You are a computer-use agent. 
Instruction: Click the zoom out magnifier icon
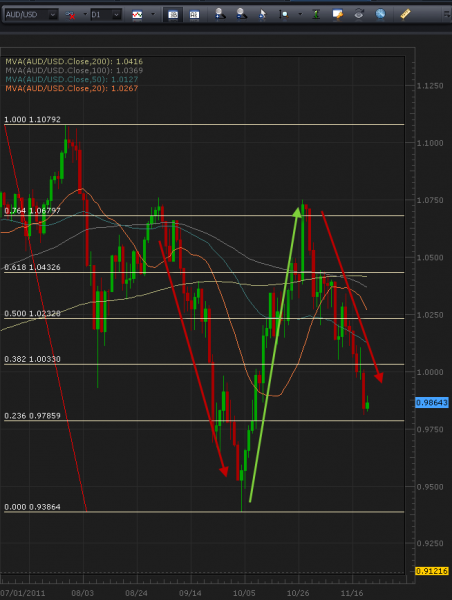241,15
